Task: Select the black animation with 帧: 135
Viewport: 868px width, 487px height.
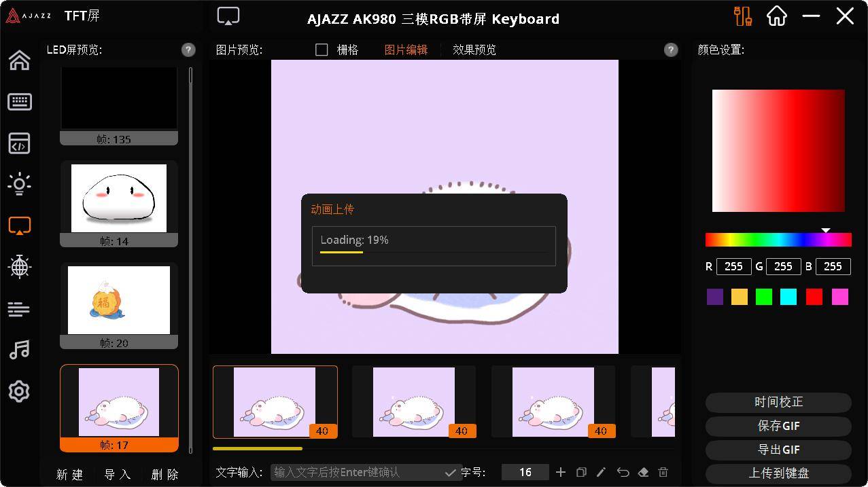Action: click(x=119, y=105)
